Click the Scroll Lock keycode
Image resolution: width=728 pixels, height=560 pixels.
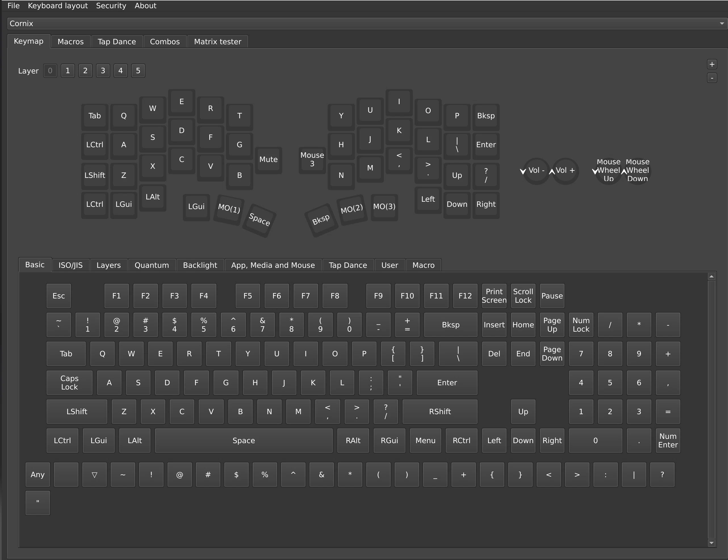(x=523, y=296)
